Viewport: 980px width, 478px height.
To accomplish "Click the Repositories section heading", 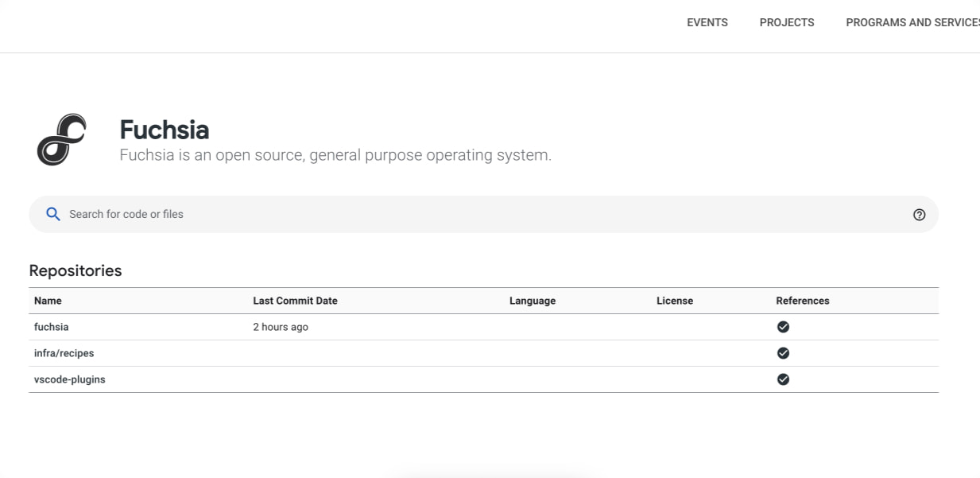I will [x=76, y=270].
